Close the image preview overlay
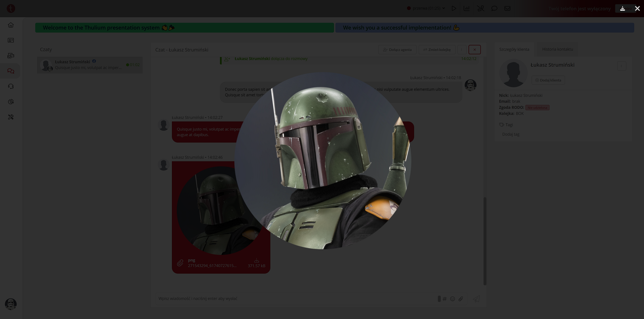Screen dimensions: 644x319 [637, 8]
